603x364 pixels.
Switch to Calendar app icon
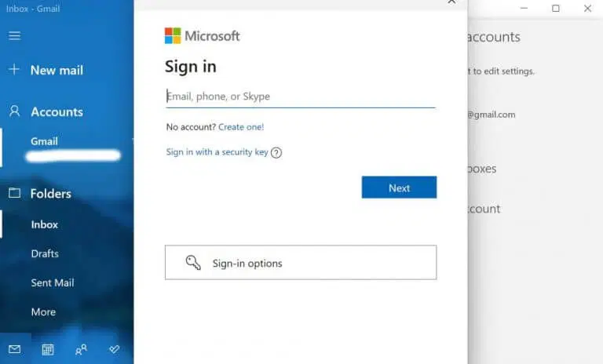pos(48,349)
